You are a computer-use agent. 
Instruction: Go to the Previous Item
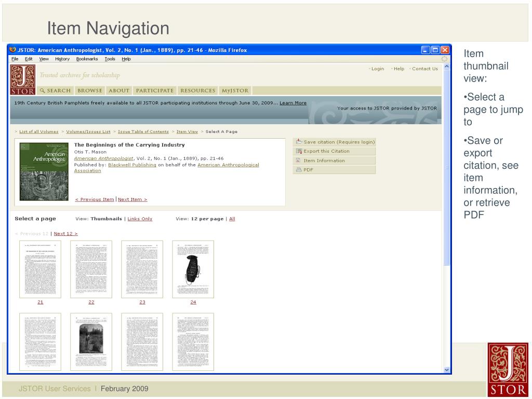(95, 199)
